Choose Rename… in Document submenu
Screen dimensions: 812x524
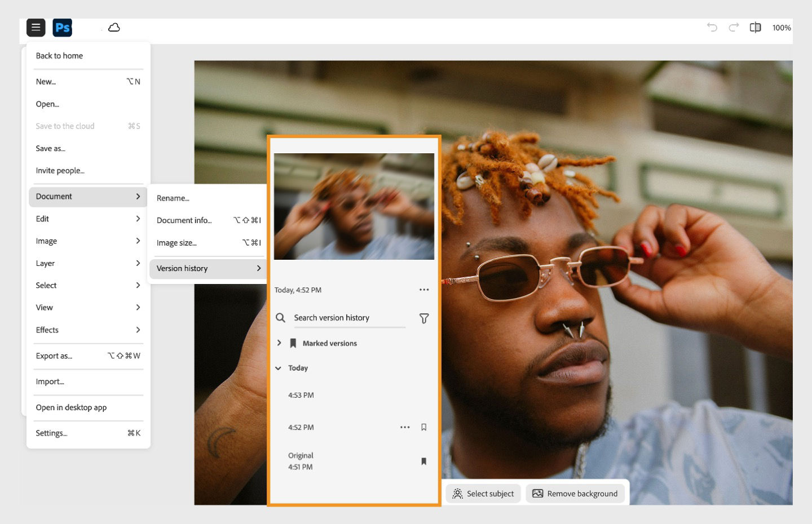click(x=209, y=198)
